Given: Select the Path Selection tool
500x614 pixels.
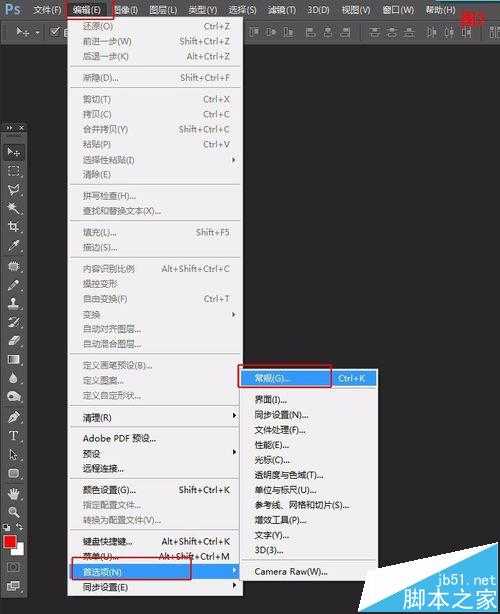Looking at the screenshot, I should pos(14,455).
